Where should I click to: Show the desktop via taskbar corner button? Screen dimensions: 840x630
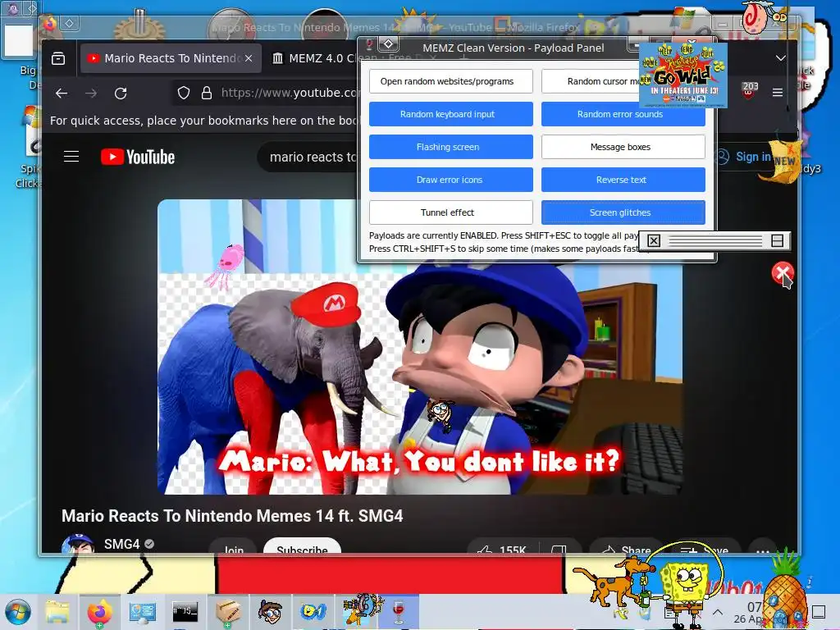819,612
